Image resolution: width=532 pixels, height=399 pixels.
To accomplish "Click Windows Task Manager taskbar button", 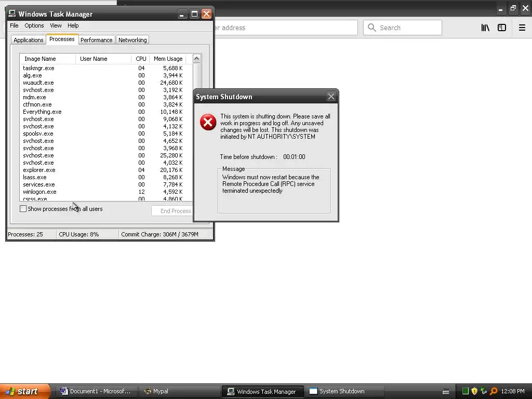I will (x=262, y=391).
